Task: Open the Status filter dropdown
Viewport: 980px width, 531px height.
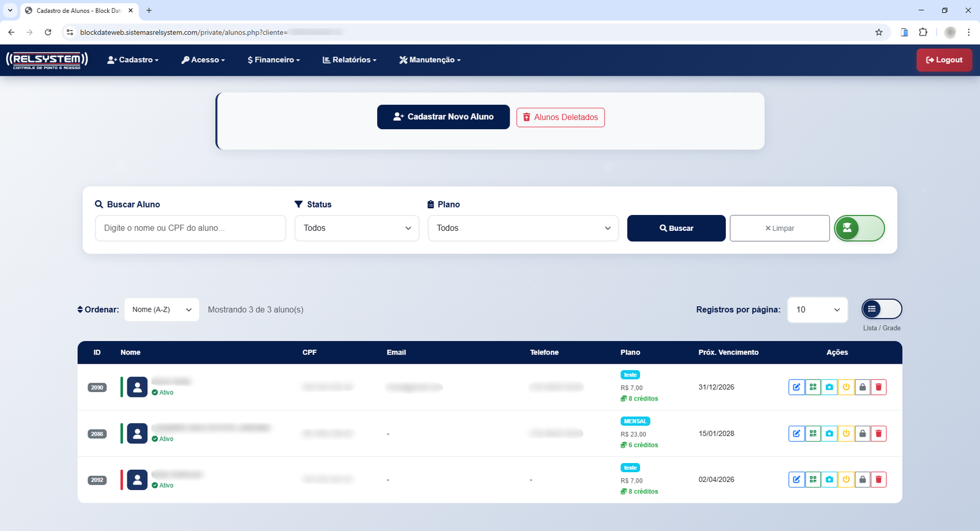Action: point(356,228)
